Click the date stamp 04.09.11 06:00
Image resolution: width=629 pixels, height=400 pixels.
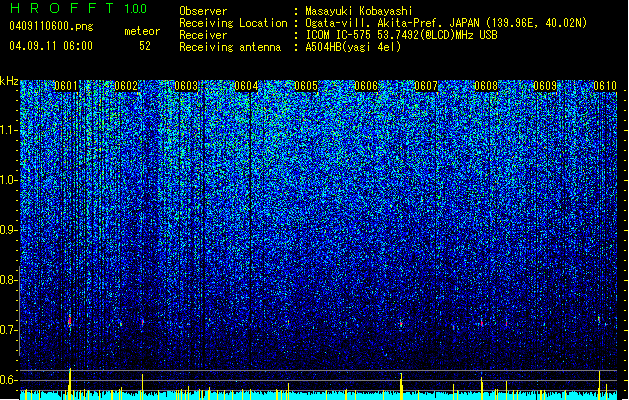[x=51, y=46]
